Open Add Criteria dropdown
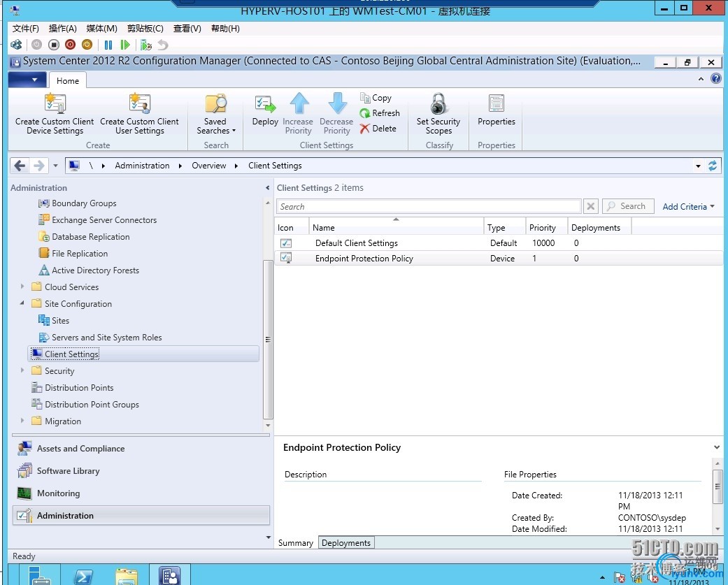 pyautogui.click(x=689, y=206)
